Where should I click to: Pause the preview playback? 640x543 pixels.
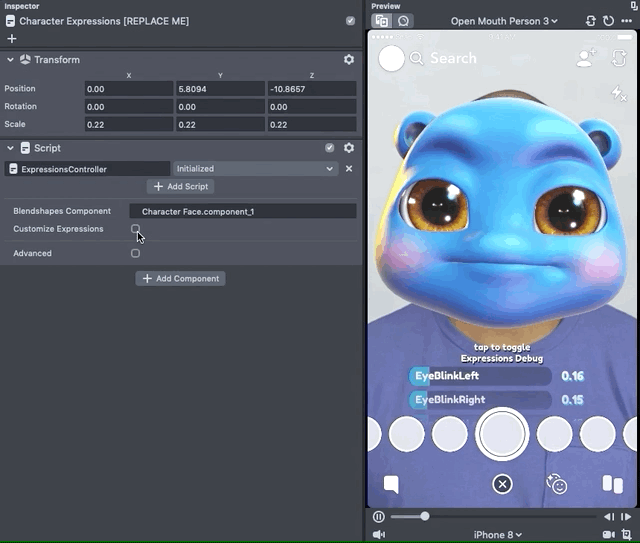(x=379, y=517)
